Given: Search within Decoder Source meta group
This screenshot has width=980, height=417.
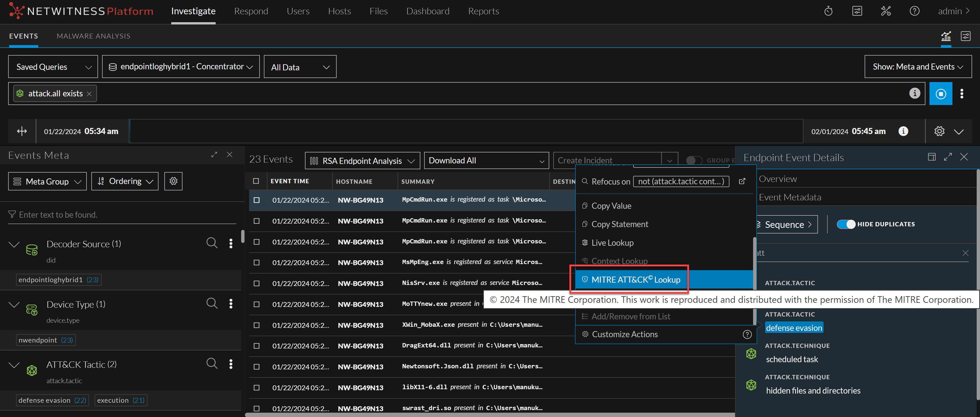Looking at the screenshot, I should click(x=212, y=243).
